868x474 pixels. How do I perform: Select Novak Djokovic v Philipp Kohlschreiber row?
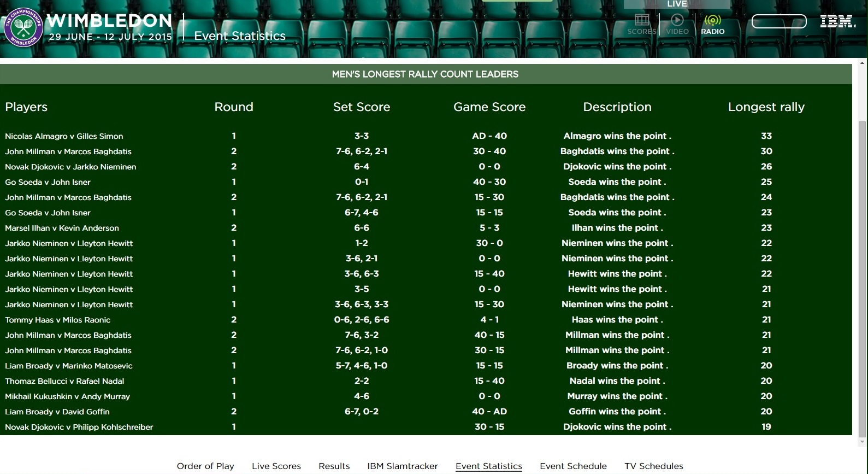(x=426, y=427)
